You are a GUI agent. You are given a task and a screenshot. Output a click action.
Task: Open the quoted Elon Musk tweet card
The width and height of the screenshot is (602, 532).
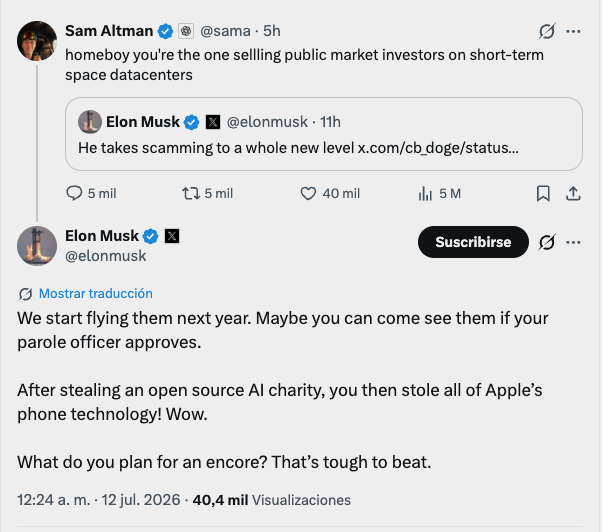(x=324, y=134)
